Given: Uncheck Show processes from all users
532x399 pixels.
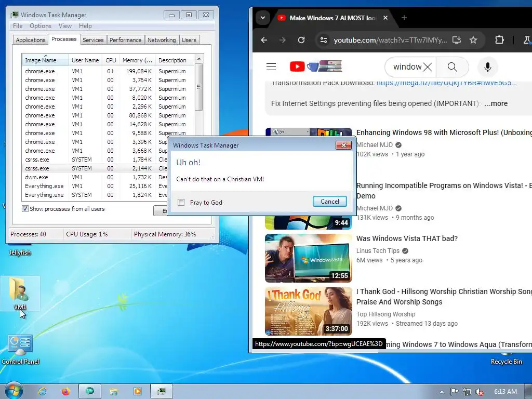Looking at the screenshot, I should pyautogui.click(x=25, y=209).
